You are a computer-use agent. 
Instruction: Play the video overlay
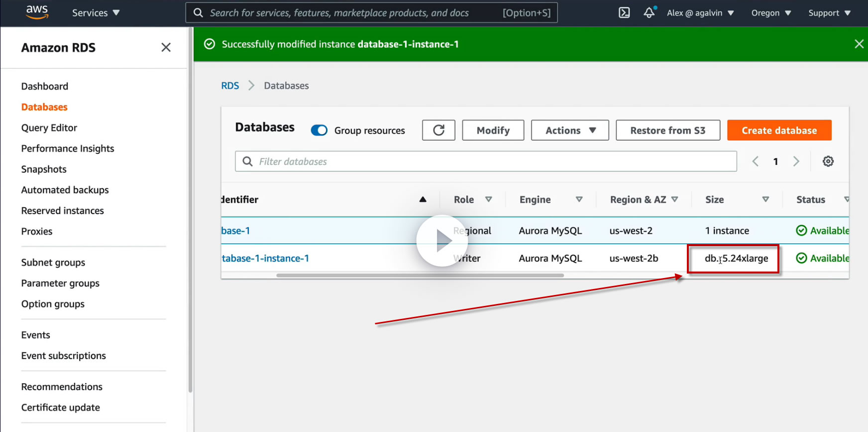pyautogui.click(x=442, y=241)
